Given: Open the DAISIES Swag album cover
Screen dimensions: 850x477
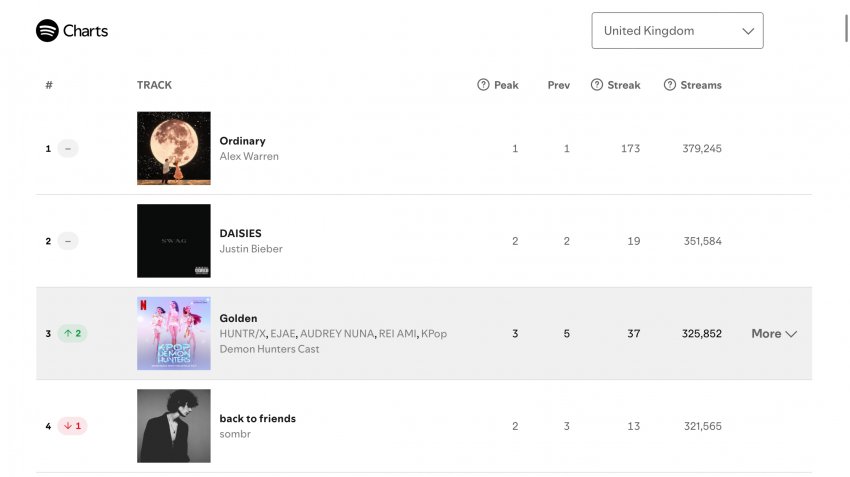Looking at the screenshot, I should pos(174,241).
